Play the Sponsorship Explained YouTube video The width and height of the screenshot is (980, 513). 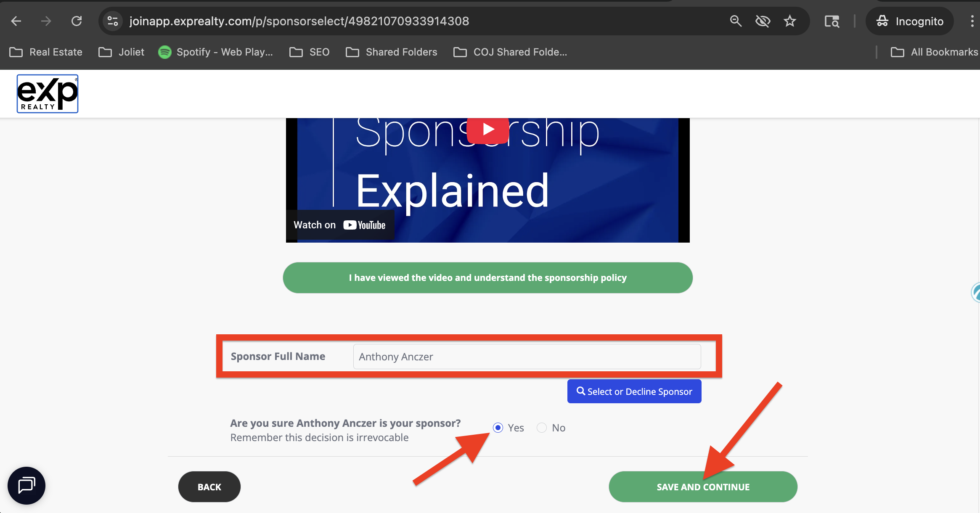point(487,130)
